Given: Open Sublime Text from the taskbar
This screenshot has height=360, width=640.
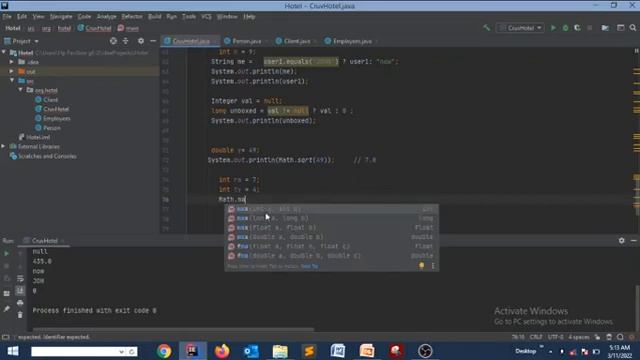Looking at the screenshot, I should click(309, 351).
